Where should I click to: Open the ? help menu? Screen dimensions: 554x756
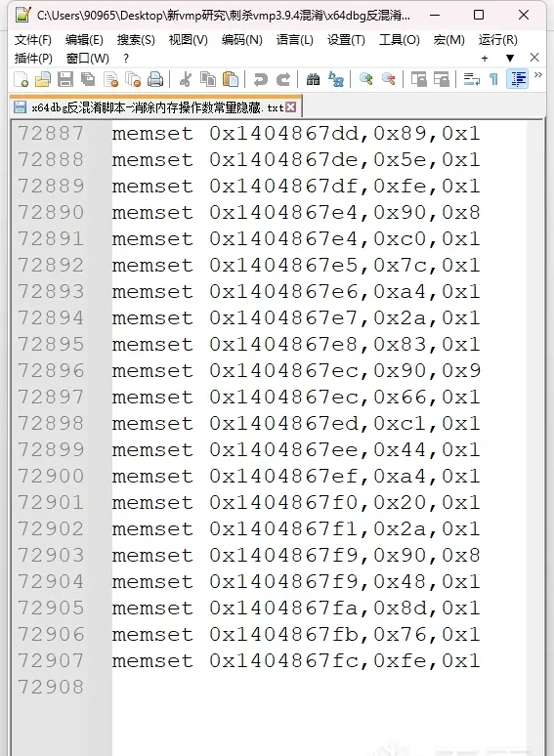(x=126, y=59)
